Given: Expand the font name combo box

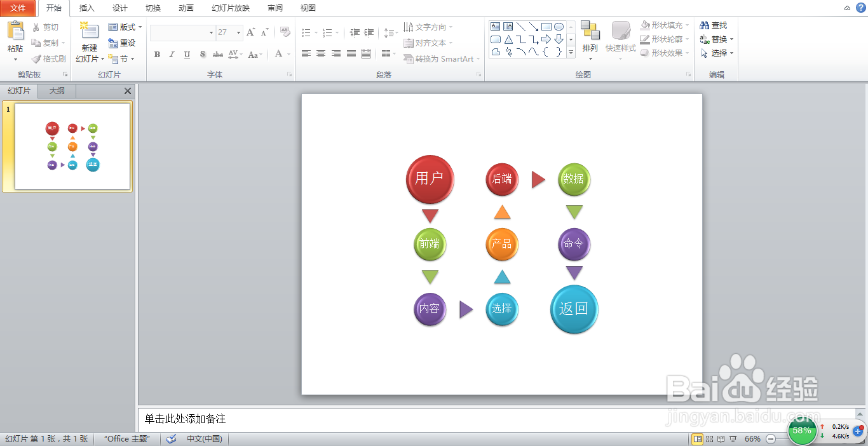Looking at the screenshot, I should (211, 32).
